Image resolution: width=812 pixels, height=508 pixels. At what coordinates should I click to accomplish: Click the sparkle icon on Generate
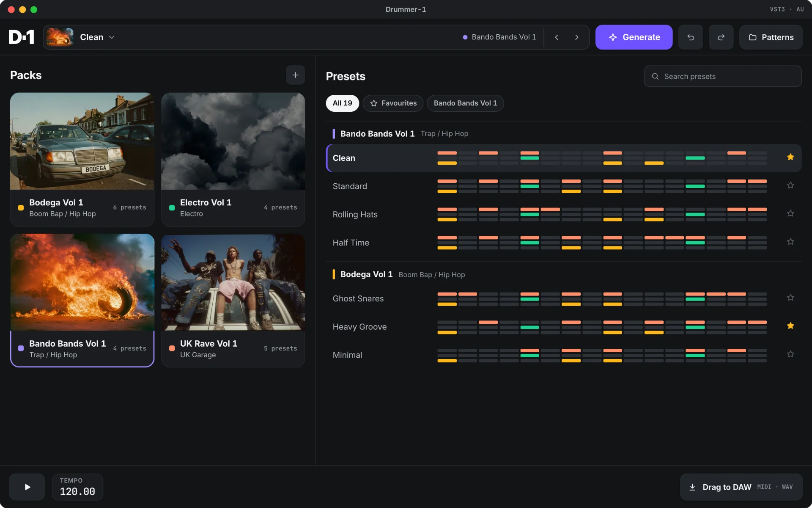(x=613, y=37)
